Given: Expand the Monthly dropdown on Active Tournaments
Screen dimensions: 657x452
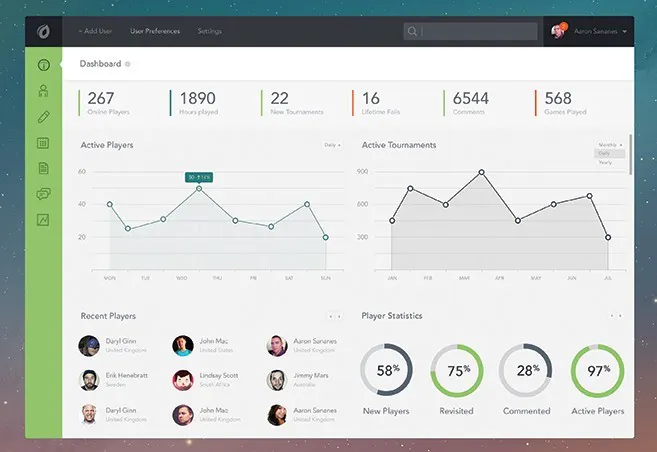Looking at the screenshot, I should click(610, 145).
